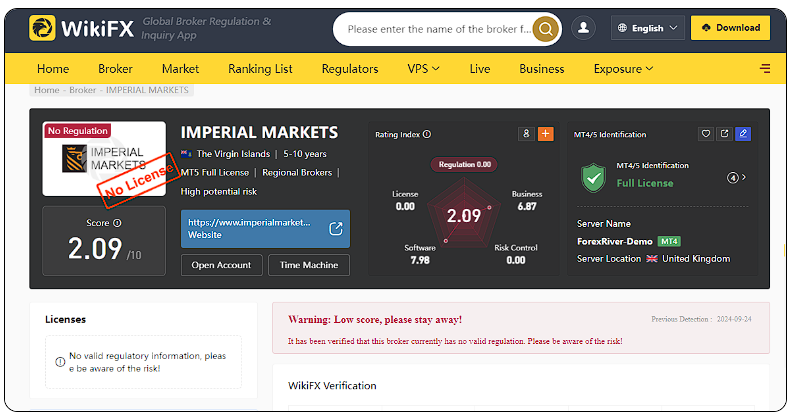
Task: Click the MT5 Full License text
Action: click(x=215, y=172)
